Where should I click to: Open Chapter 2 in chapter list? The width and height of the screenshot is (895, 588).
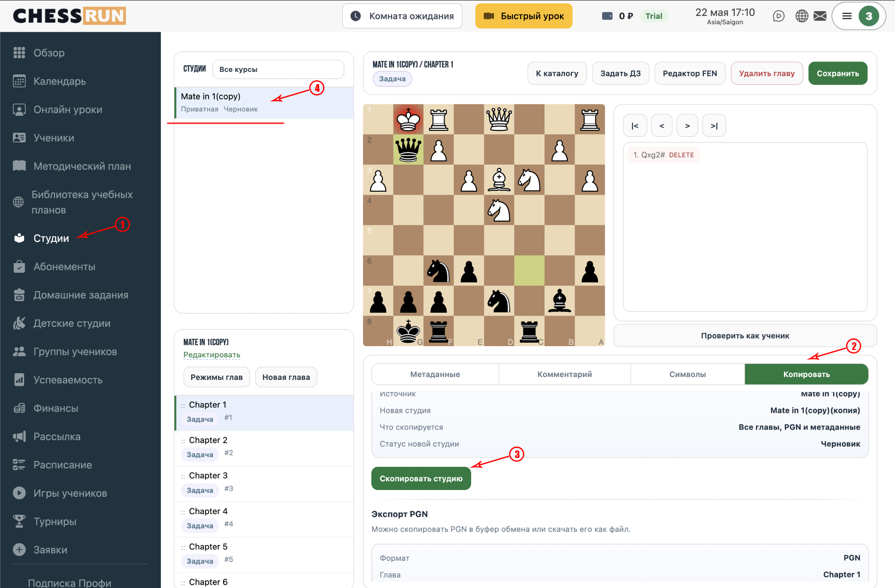click(x=264, y=448)
